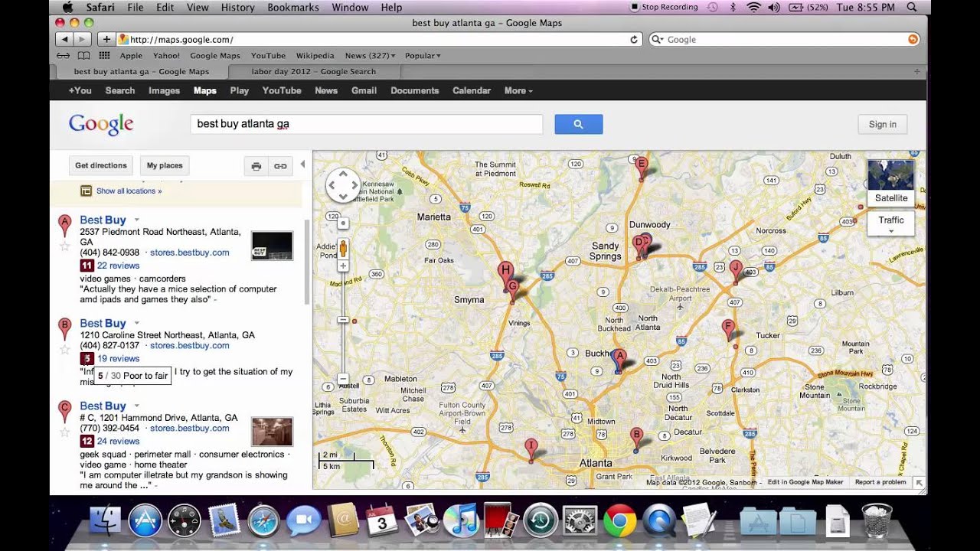Star the third Best Buy result

[x=64, y=432]
